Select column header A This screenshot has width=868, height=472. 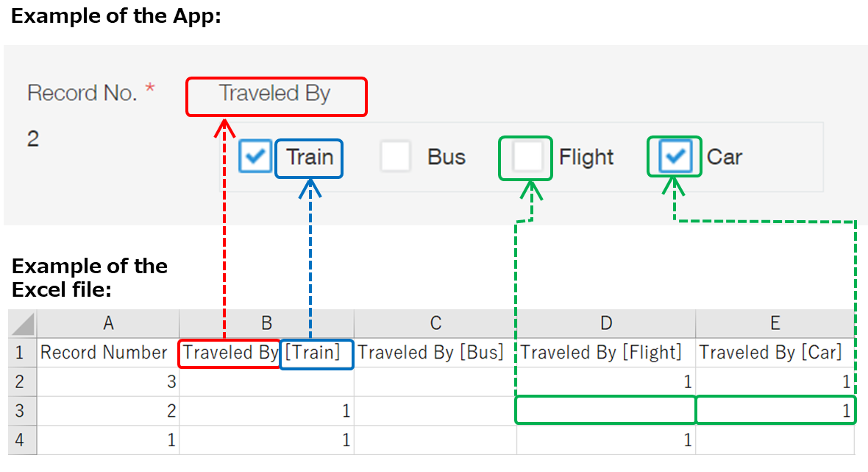tap(108, 323)
